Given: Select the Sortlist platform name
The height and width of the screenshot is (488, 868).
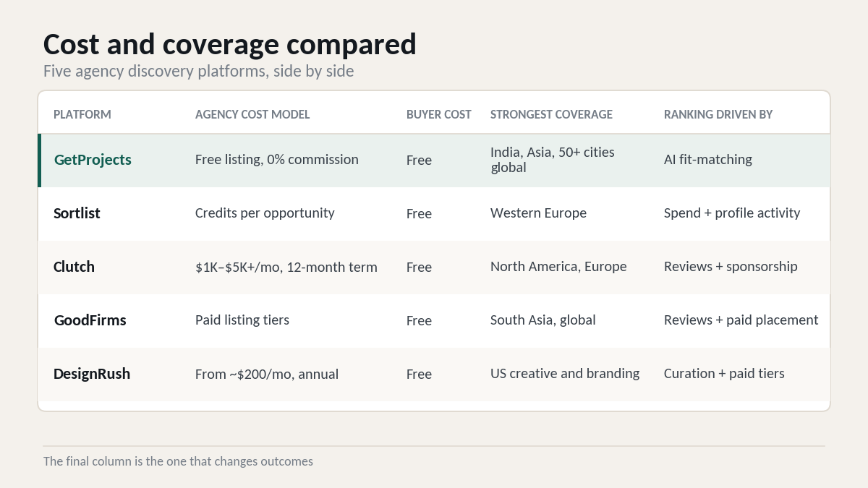Looking at the screenshot, I should click(77, 213).
